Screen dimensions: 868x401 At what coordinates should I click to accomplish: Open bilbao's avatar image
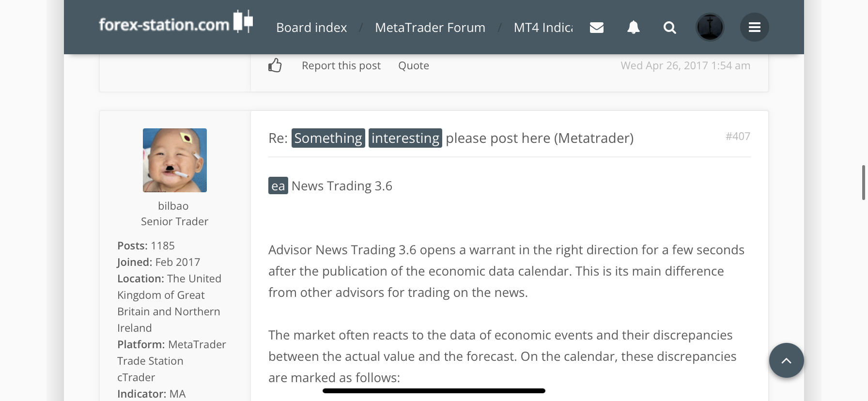(x=175, y=160)
